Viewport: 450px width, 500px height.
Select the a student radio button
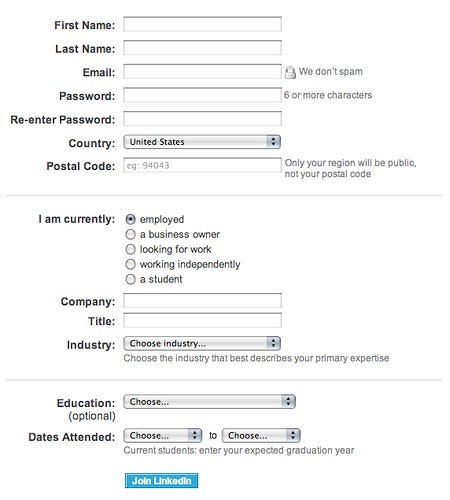point(130,279)
